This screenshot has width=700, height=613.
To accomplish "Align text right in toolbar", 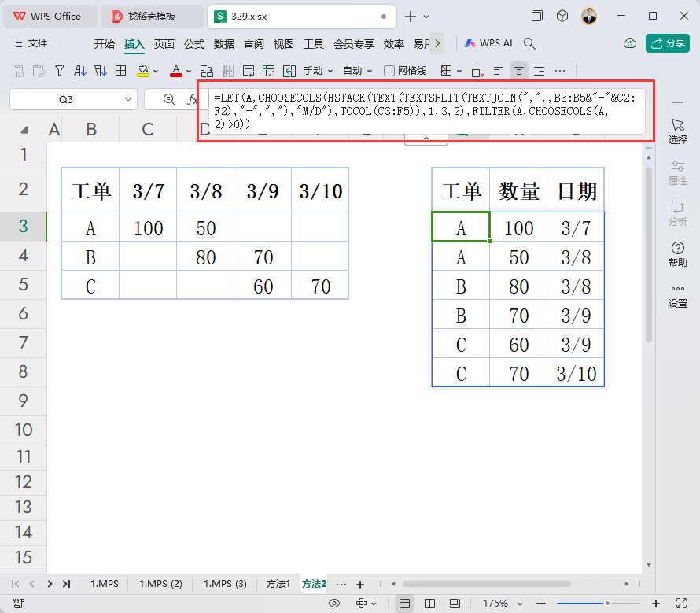I will coord(540,71).
